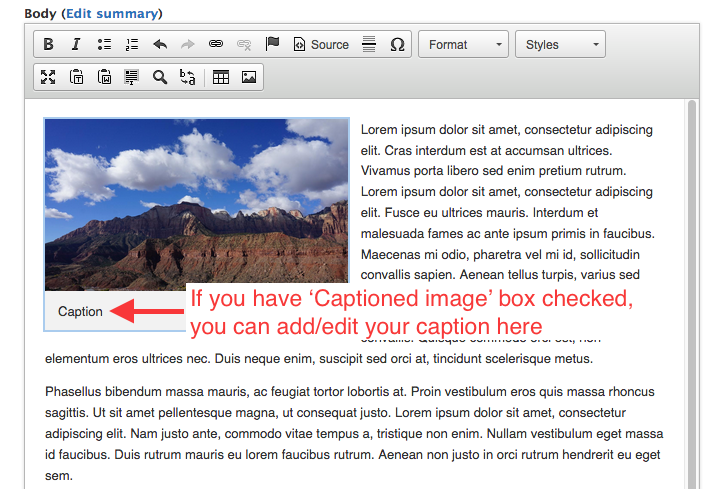Viewport: 725px width, 489px height.
Task: Switch to Source view
Action: click(321, 44)
